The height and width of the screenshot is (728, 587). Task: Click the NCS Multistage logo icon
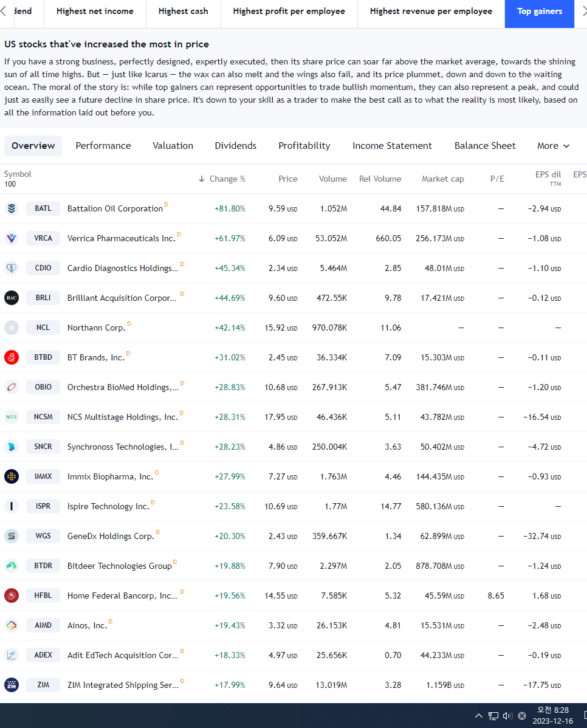coord(12,416)
